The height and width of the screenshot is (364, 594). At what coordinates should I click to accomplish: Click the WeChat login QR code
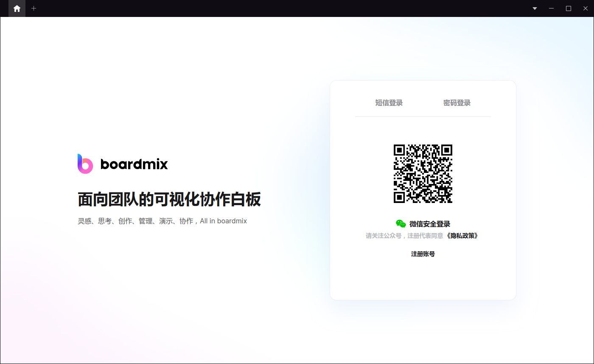click(423, 174)
